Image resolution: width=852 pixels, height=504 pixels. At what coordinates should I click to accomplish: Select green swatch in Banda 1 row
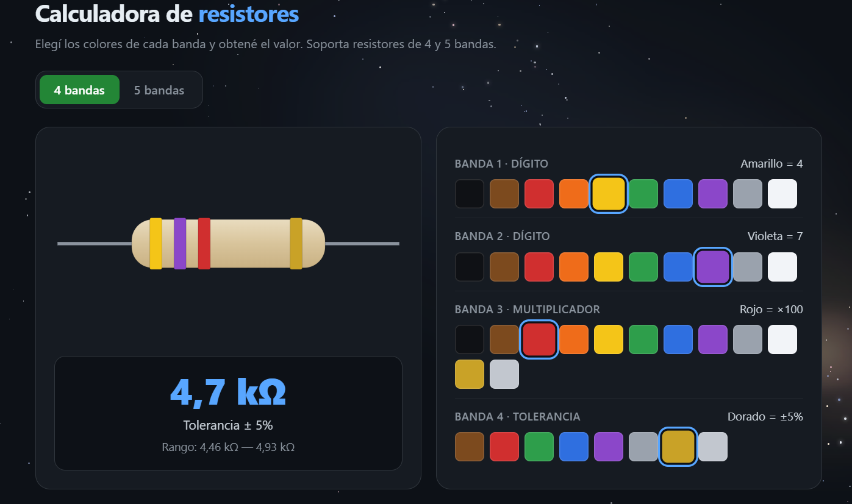pos(643,194)
